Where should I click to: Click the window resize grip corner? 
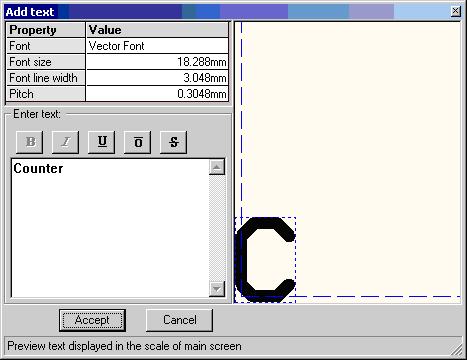click(x=458, y=350)
